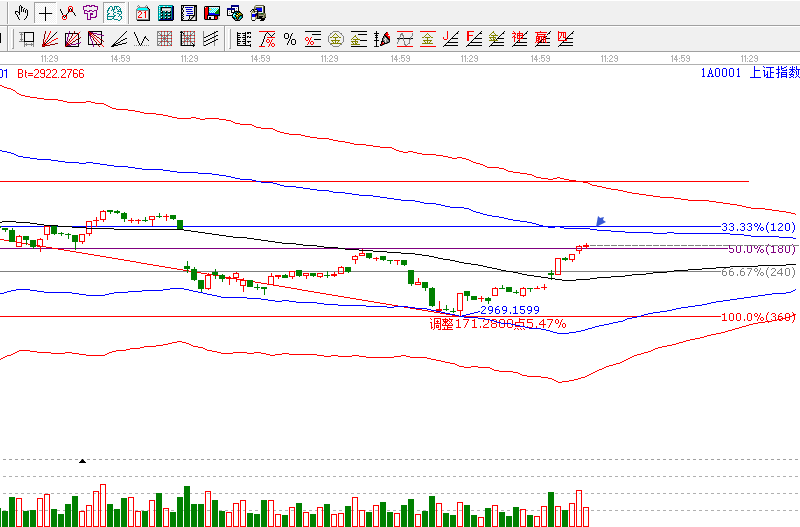Select the zigzag wave line tool
This screenshot has height=527, width=800.
click(142, 39)
